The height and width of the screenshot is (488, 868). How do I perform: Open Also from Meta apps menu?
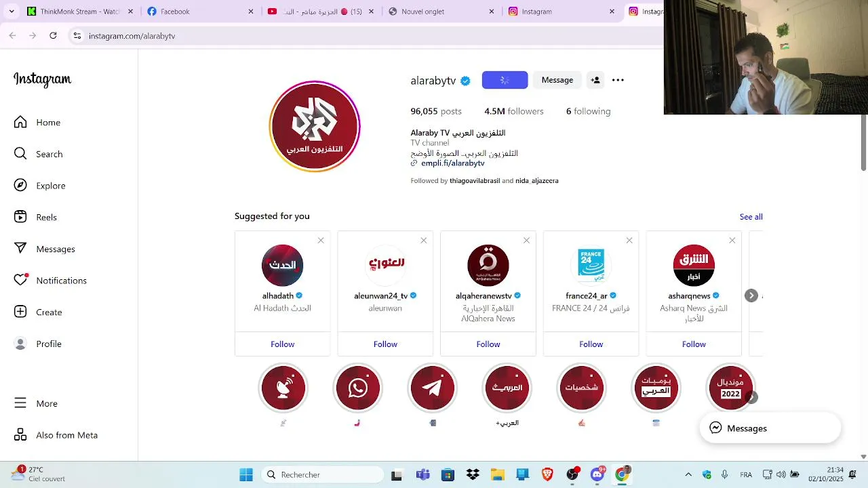point(56,435)
